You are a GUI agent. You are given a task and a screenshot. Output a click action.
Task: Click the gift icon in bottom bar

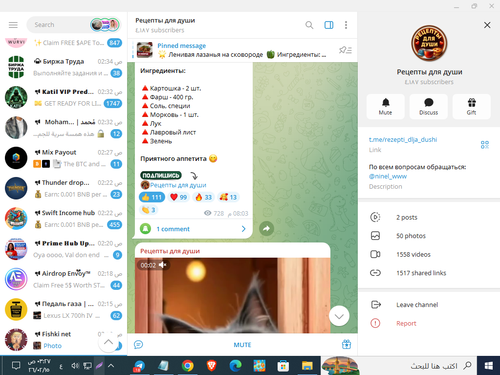pyautogui.click(x=346, y=344)
